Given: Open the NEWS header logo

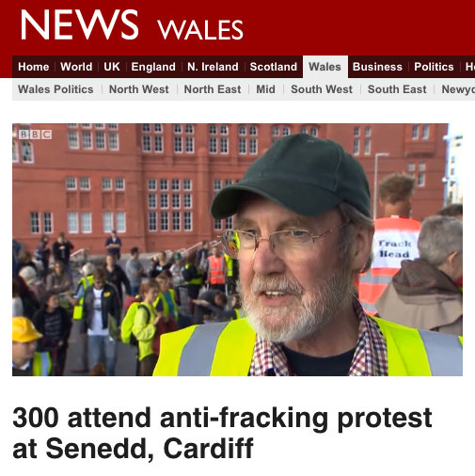Looking at the screenshot, I should (79, 24).
